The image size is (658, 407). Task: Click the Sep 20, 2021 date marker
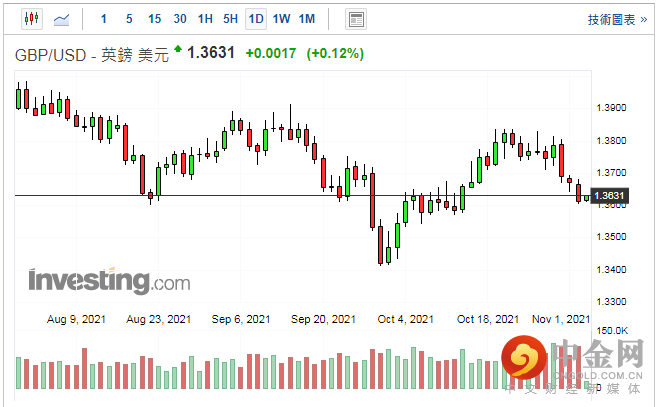(x=324, y=319)
